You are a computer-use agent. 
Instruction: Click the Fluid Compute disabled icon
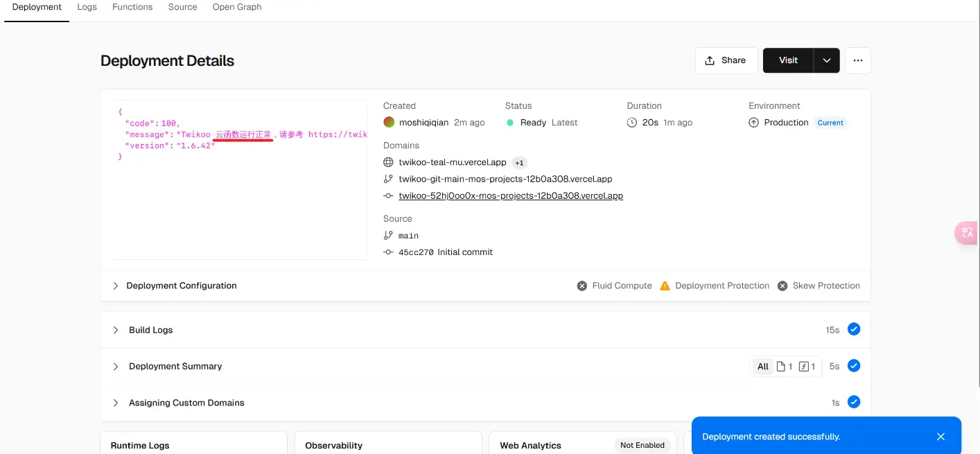point(582,286)
